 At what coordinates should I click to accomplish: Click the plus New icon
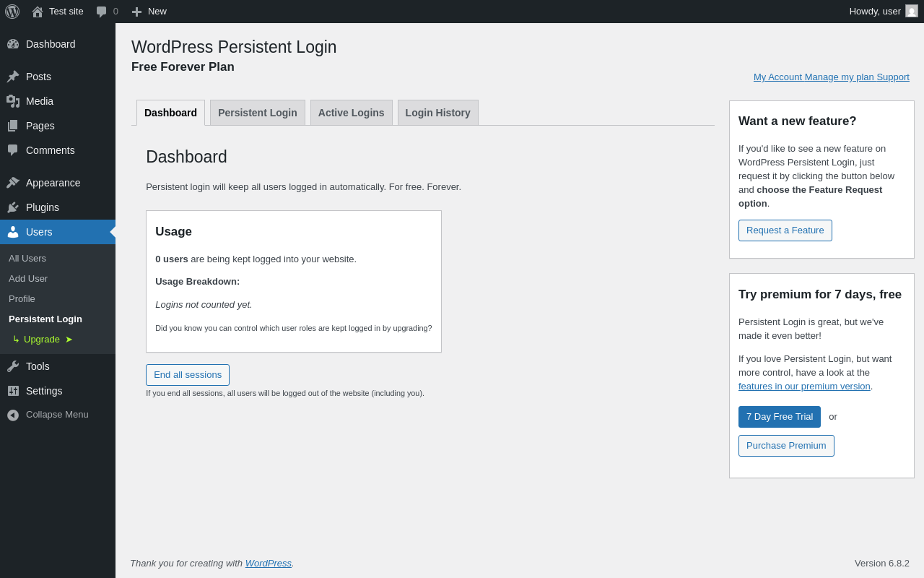136,12
